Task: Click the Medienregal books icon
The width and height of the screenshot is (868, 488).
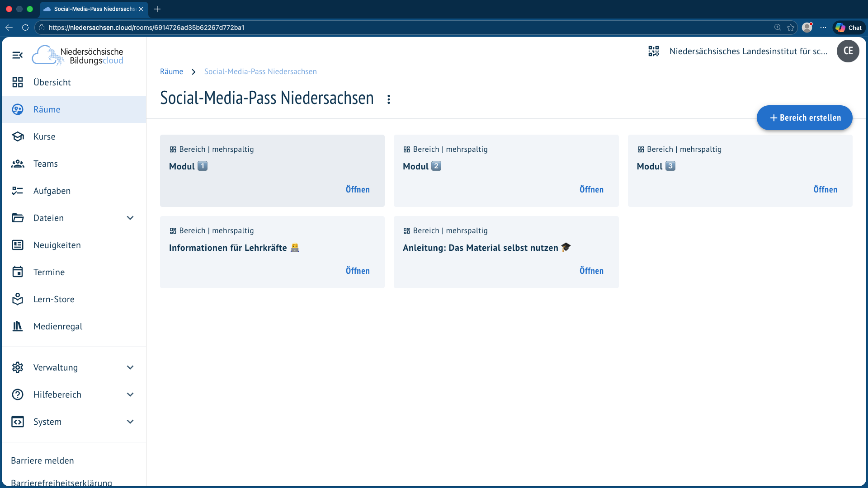Action: click(x=18, y=326)
